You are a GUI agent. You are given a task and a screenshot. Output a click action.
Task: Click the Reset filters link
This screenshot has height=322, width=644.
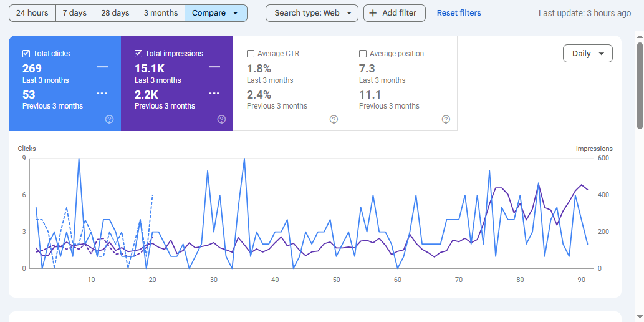tap(459, 13)
